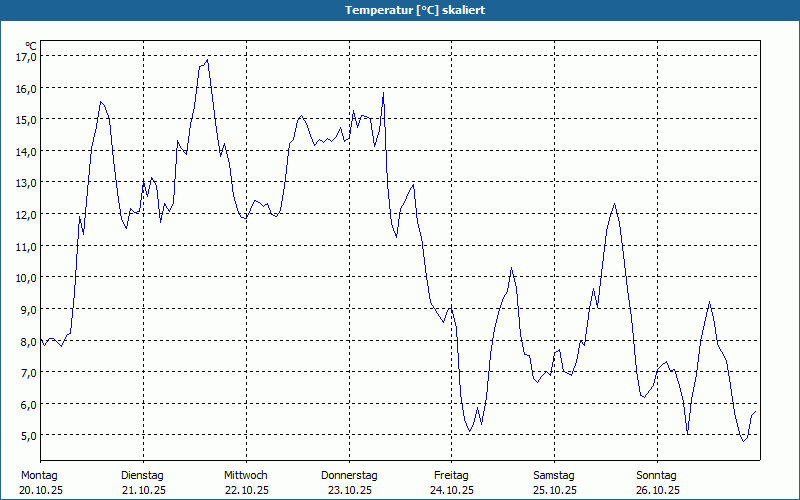This screenshot has width=800, height=500.
Task: Click the Dienstag day label
Action: click(142, 476)
